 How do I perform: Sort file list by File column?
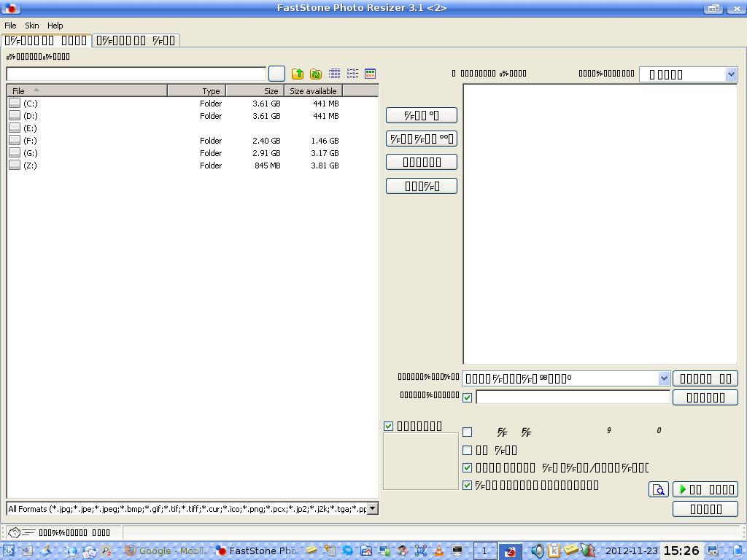[x=88, y=91]
